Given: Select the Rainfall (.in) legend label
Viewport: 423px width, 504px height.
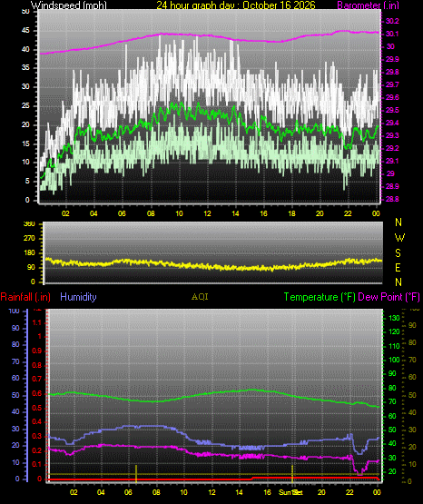Looking at the screenshot, I should (x=25, y=297).
